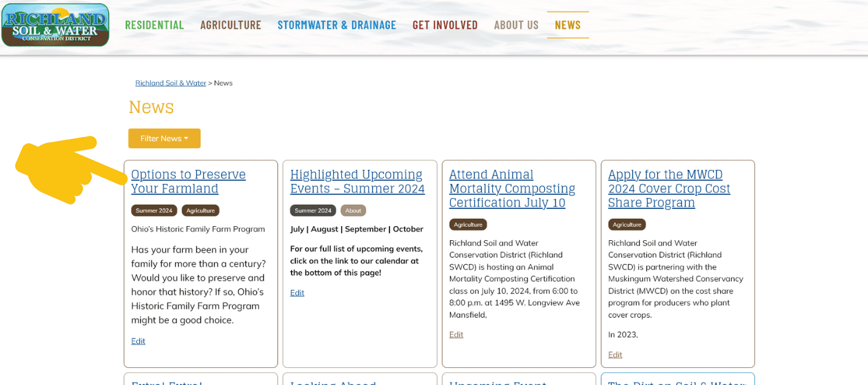Open Attend Animal Mortality Composting Certification article

coord(512,188)
